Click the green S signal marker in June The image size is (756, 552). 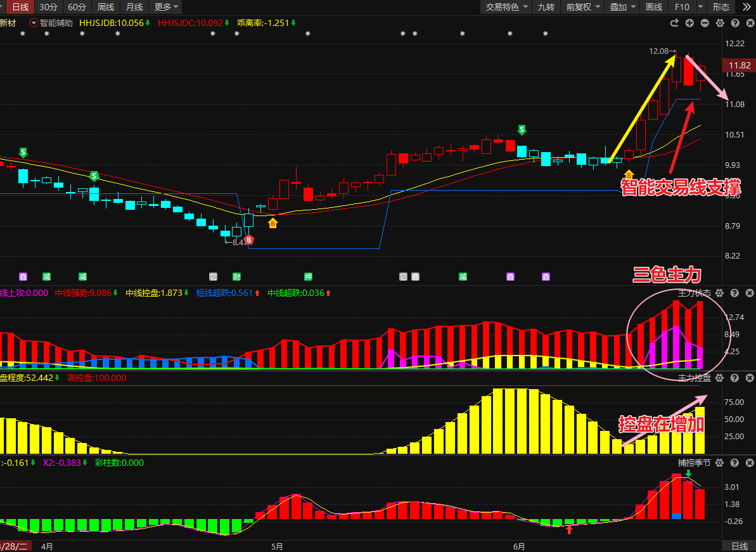pos(522,130)
